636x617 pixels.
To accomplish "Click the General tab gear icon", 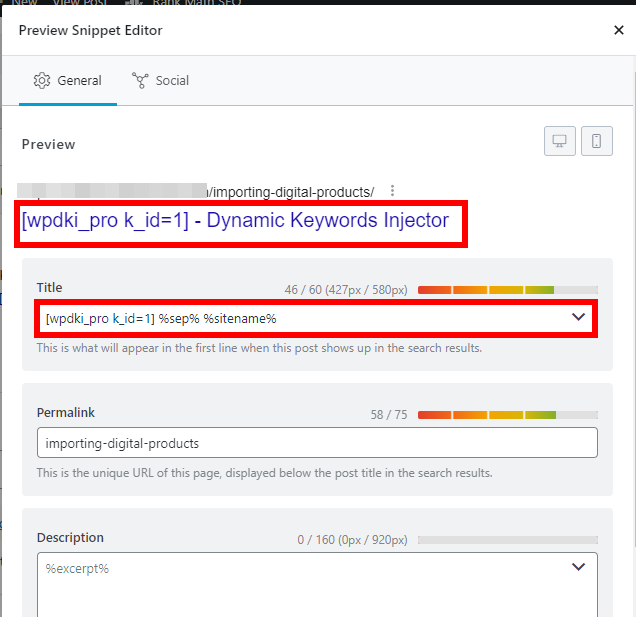I will coord(42,81).
